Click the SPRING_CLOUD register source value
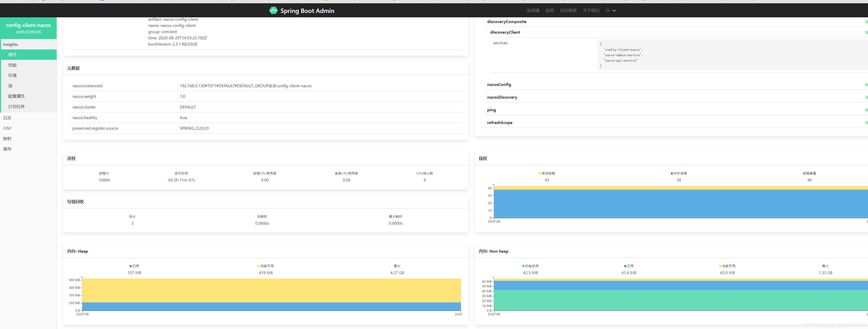The height and width of the screenshot is (329, 868). point(194,128)
